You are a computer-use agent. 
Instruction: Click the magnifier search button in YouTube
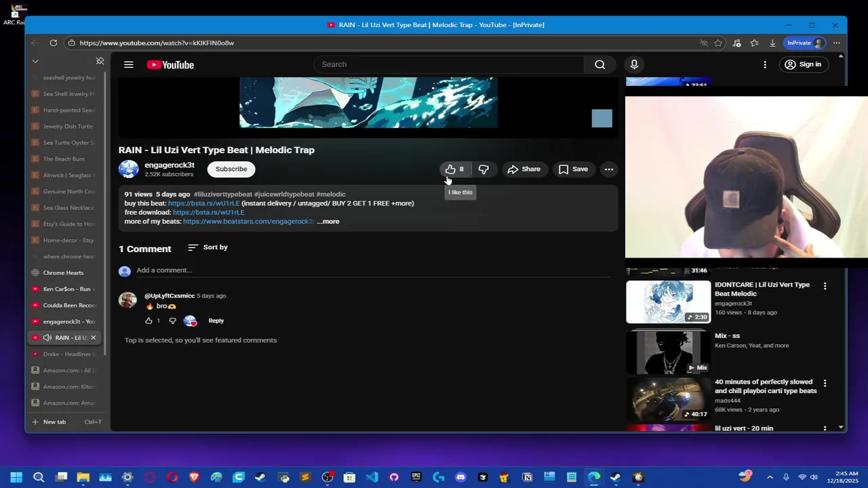pos(600,64)
